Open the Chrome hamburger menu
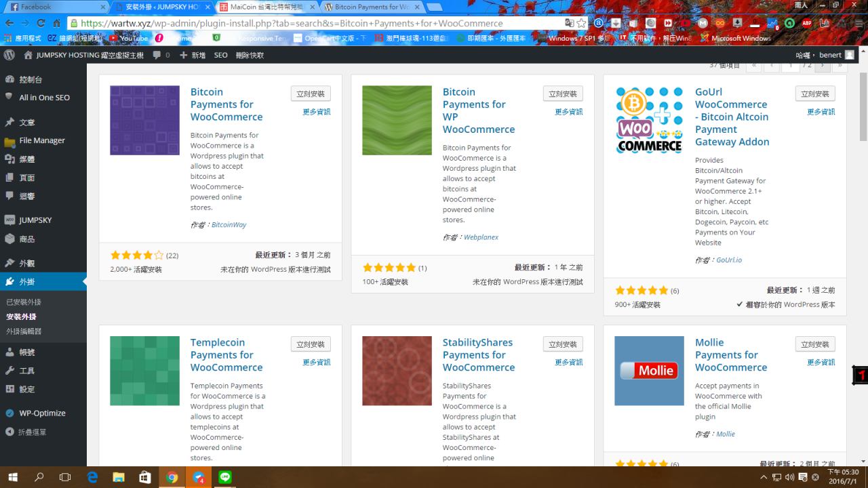This screenshot has height=488, width=868. click(x=859, y=23)
